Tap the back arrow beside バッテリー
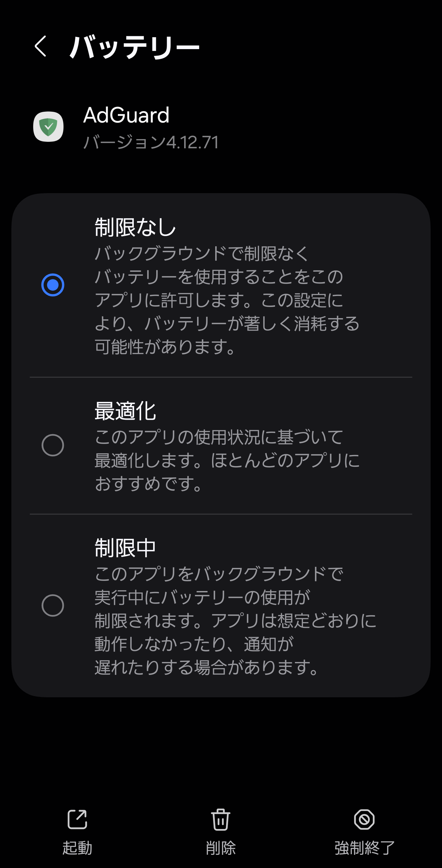Viewport: 442px width, 868px height. point(41,46)
